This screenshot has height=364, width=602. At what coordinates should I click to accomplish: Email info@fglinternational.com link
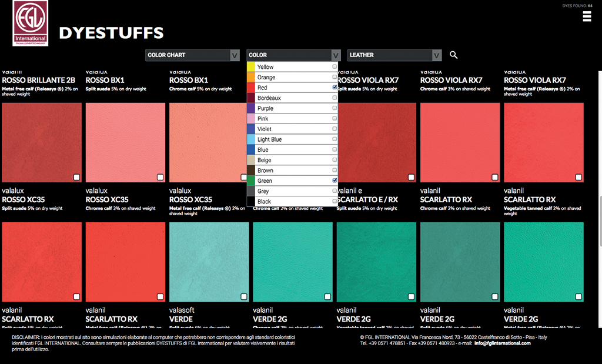(503, 343)
